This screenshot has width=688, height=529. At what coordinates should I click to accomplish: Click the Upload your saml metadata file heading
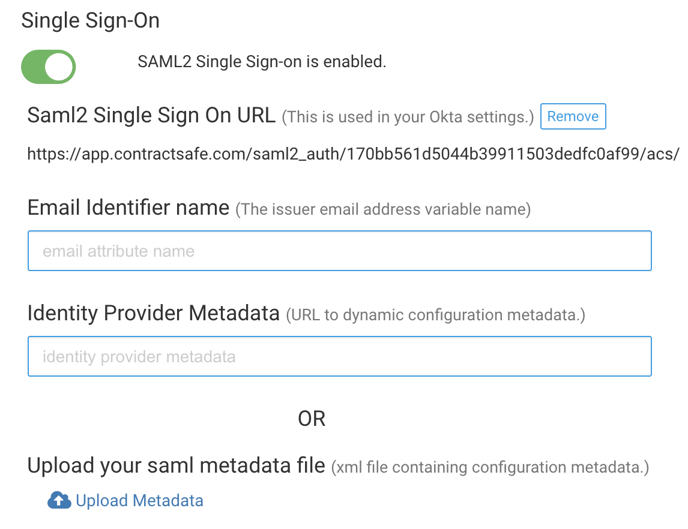coord(176,465)
